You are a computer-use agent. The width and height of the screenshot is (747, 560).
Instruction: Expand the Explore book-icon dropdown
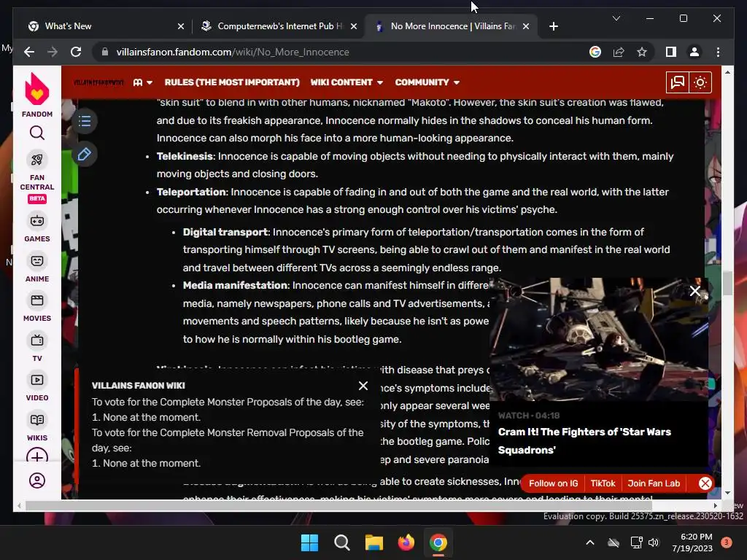pos(142,82)
